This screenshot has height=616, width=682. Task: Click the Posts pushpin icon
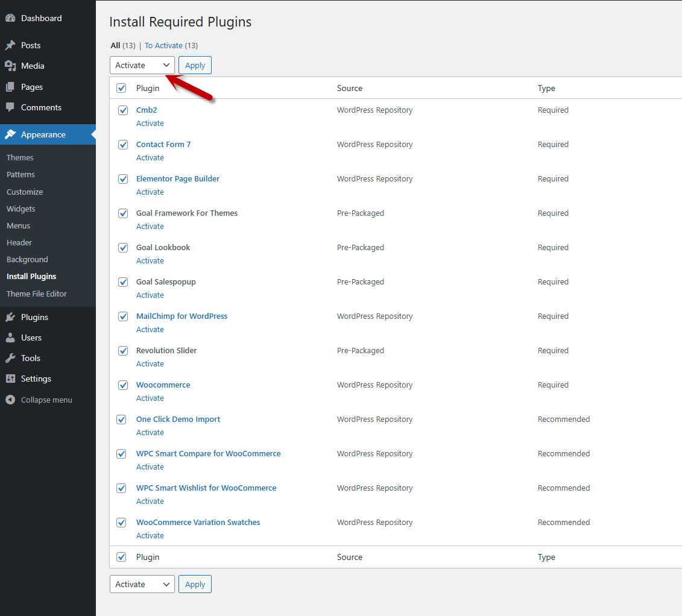pyautogui.click(x=10, y=45)
